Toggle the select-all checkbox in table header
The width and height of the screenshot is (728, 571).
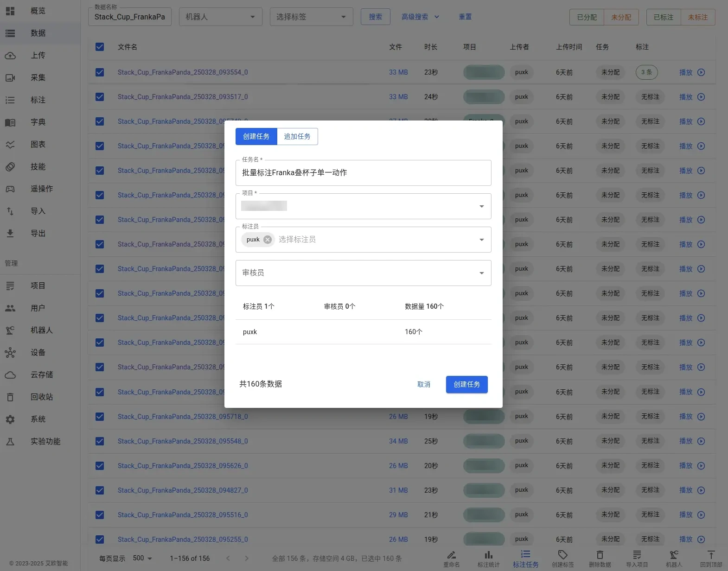pyautogui.click(x=100, y=47)
